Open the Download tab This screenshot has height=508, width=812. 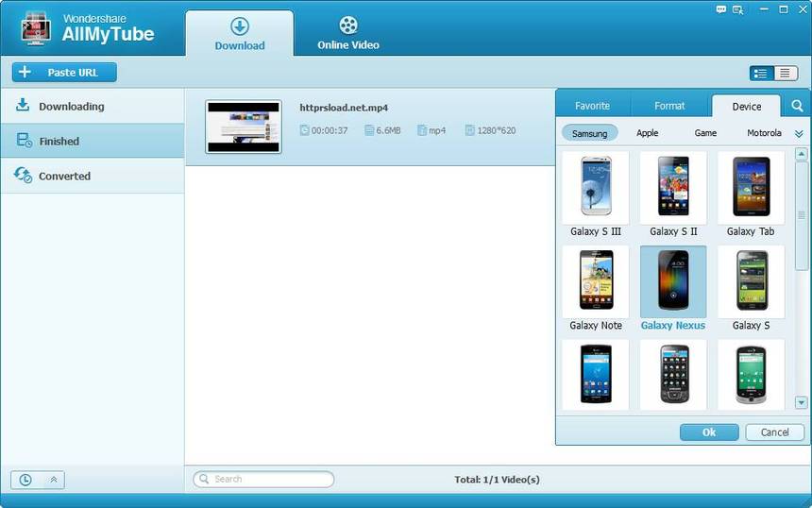(x=239, y=33)
